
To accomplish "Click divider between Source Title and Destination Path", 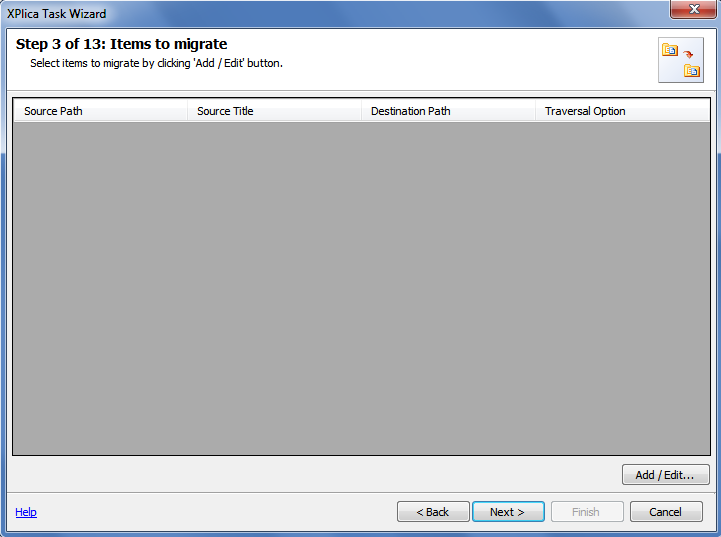I will click(361, 111).
